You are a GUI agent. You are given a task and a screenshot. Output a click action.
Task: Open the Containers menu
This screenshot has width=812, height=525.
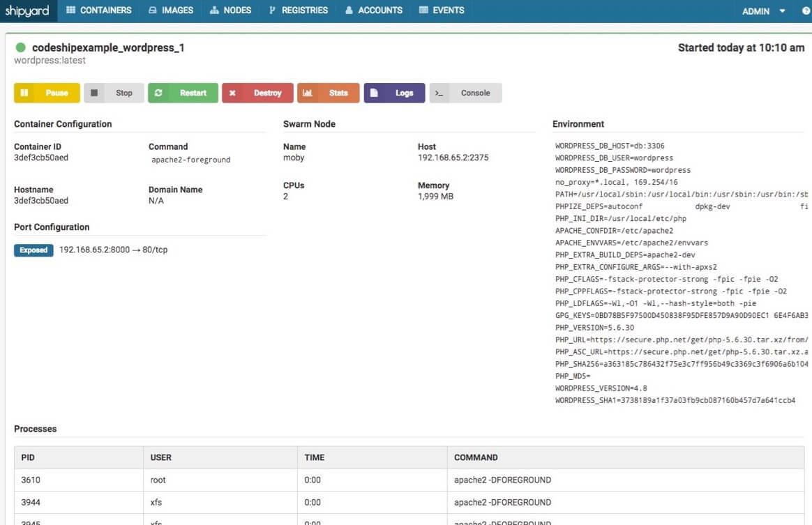pyautogui.click(x=98, y=10)
